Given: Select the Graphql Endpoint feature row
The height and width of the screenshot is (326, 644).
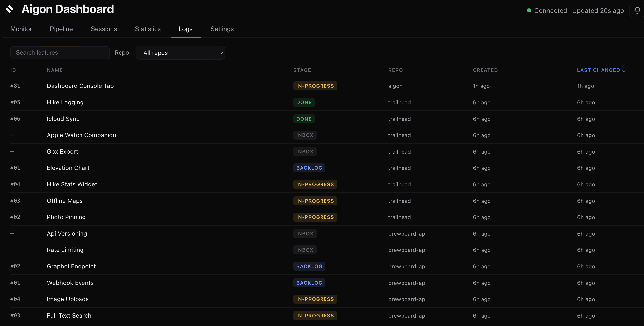Looking at the screenshot, I should pyautogui.click(x=71, y=266).
